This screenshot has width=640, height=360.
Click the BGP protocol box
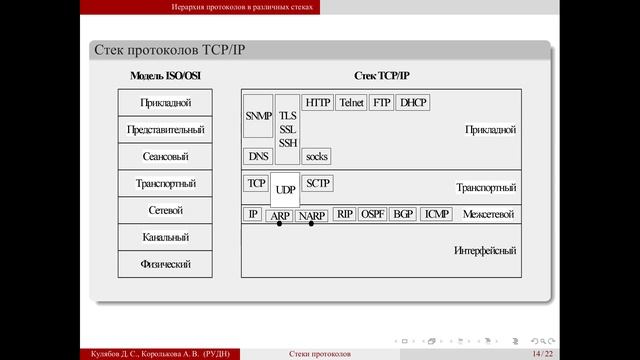coord(403,214)
